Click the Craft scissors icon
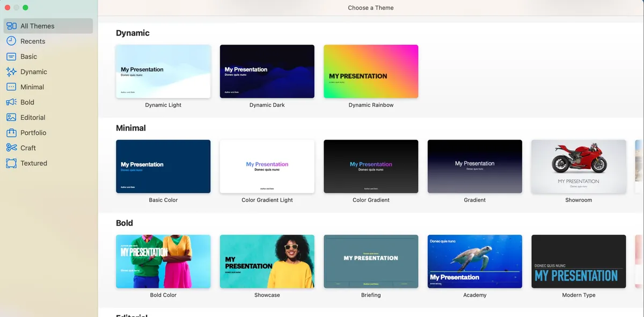 (x=11, y=148)
